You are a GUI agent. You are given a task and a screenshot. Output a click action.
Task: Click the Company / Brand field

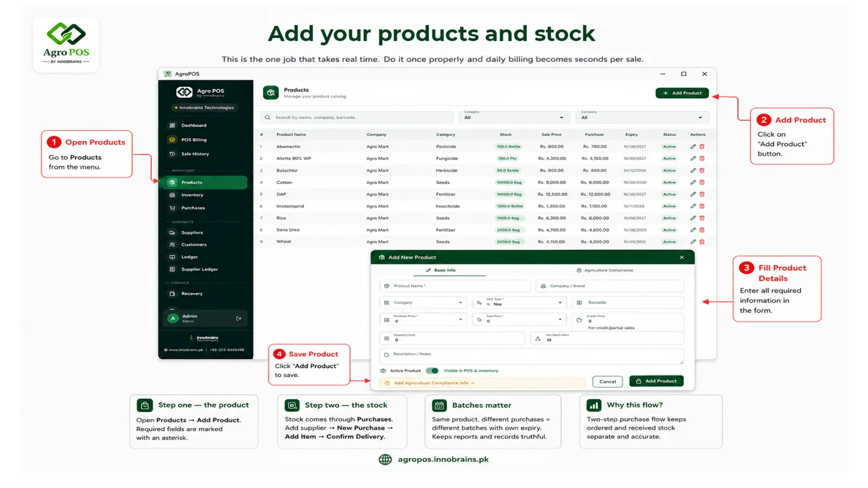(x=610, y=286)
